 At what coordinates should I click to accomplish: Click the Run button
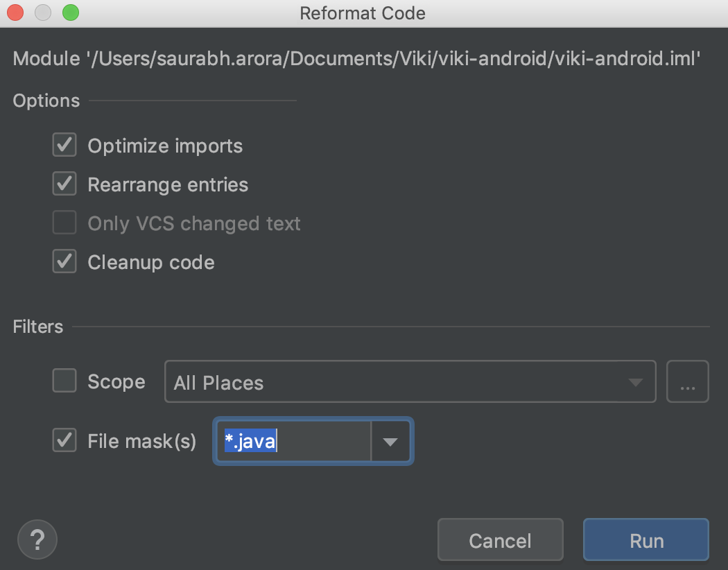coord(645,539)
